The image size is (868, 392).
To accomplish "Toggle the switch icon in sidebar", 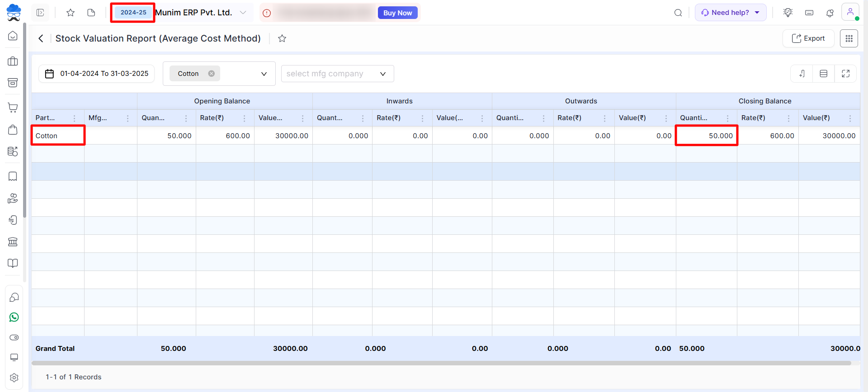I will point(14,338).
